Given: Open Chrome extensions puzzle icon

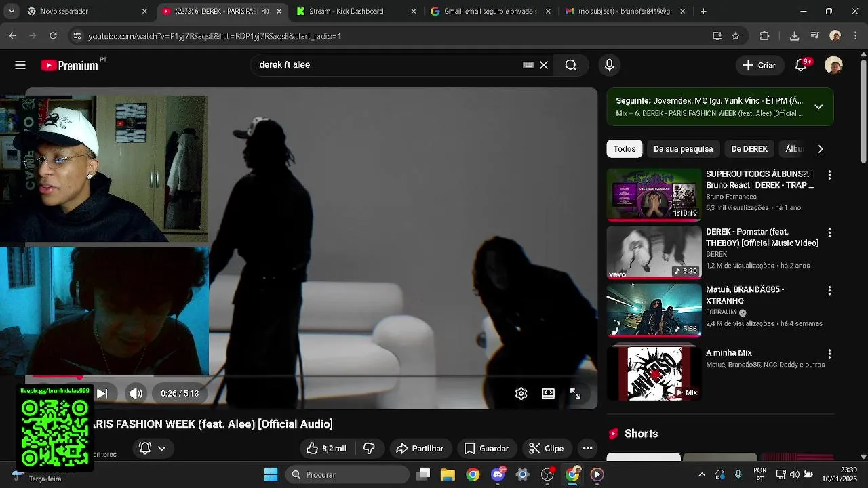Looking at the screenshot, I should tap(765, 36).
